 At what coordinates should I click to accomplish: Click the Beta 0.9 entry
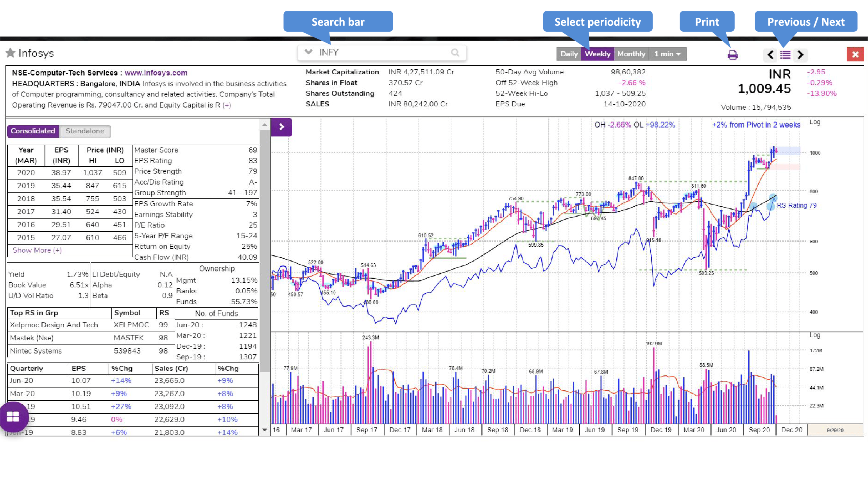click(x=132, y=296)
